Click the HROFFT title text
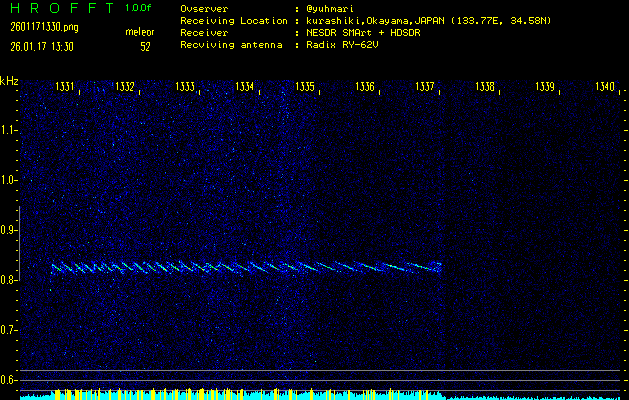The height and width of the screenshot is (400, 629). 60,8
